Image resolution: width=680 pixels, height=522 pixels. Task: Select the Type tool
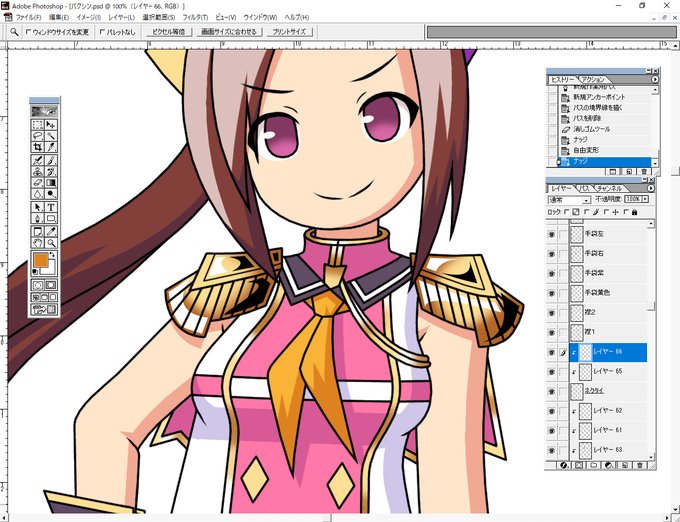tap(51, 207)
